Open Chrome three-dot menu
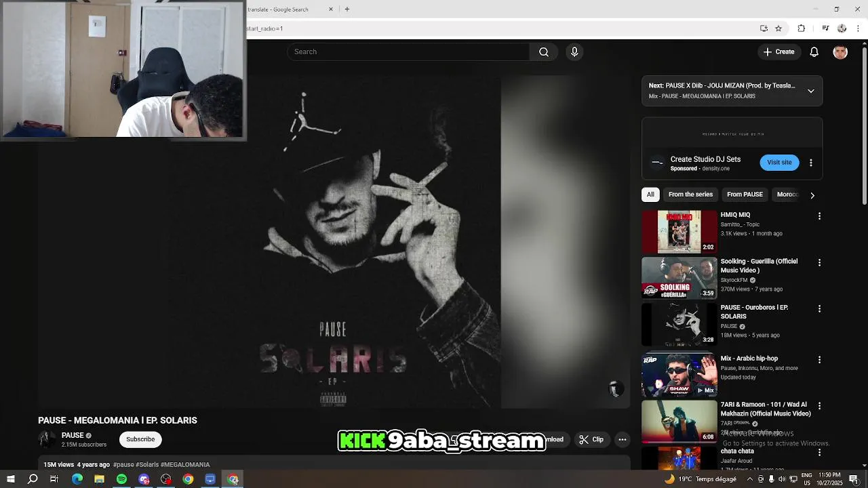The width and height of the screenshot is (868, 488). pos(859,28)
